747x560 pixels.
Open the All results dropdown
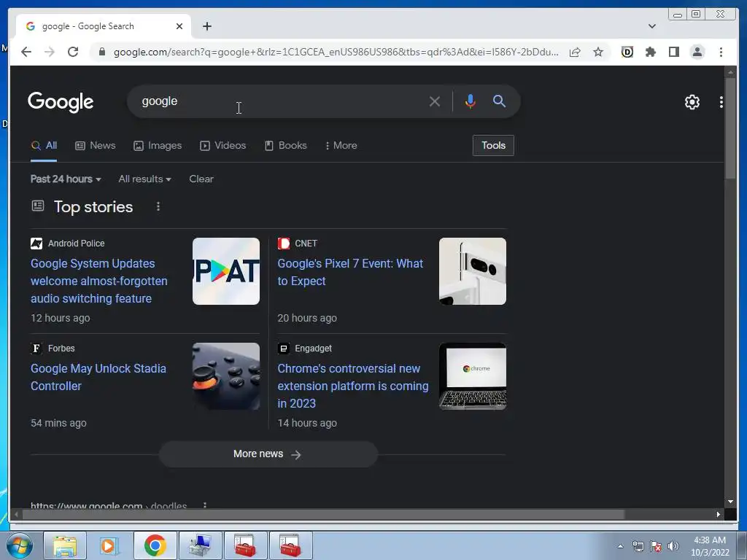click(x=145, y=179)
